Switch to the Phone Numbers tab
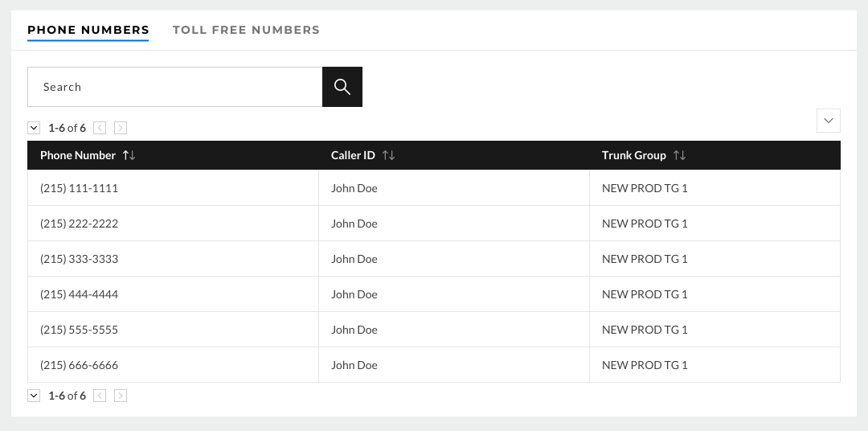 (x=88, y=30)
